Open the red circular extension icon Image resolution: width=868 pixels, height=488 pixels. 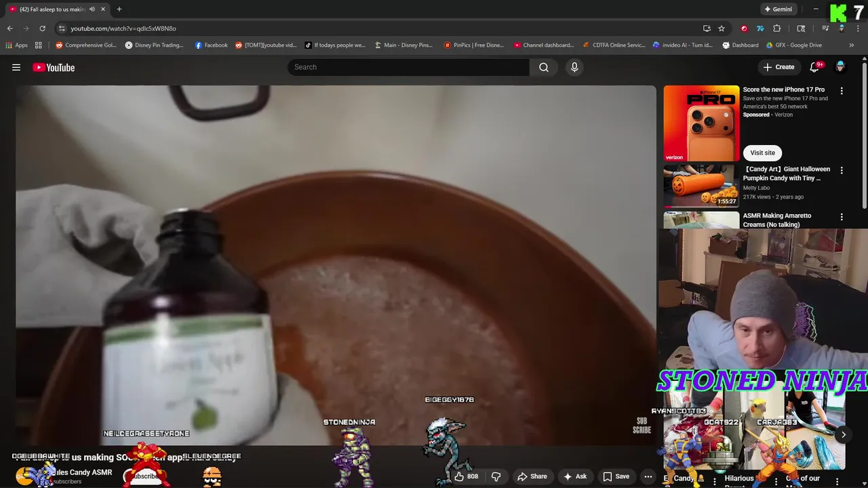[x=744, y=28]
